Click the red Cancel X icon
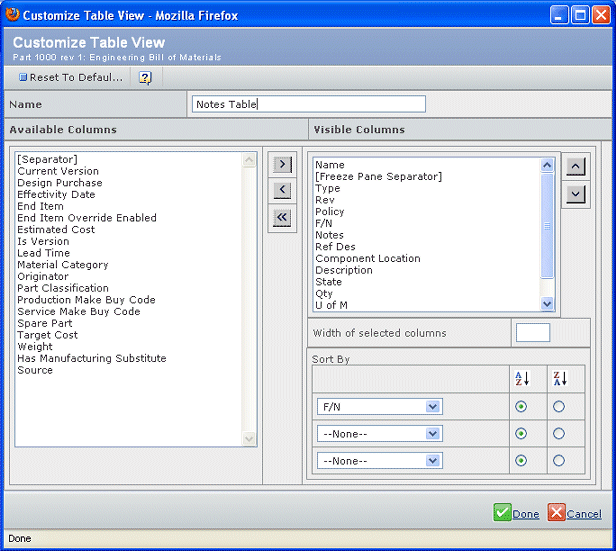This screenshot has height=551, width=616. (556, 513)
